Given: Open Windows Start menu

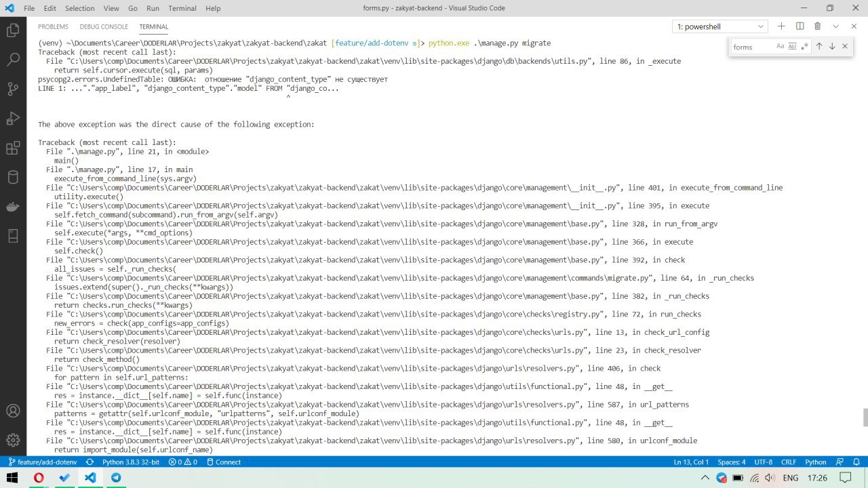Looking at the screenshot, I should coord(12,478).
